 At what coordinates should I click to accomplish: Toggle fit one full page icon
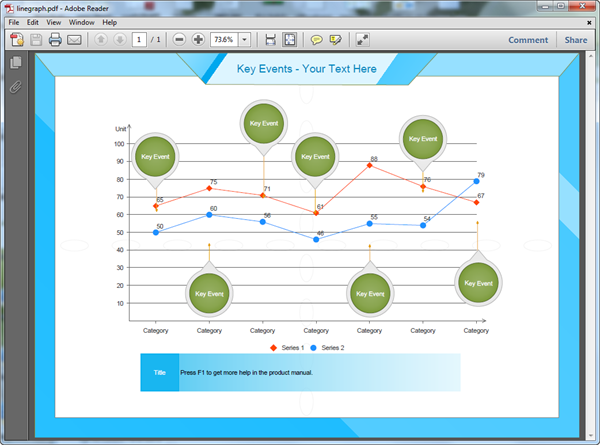point(290,39)
